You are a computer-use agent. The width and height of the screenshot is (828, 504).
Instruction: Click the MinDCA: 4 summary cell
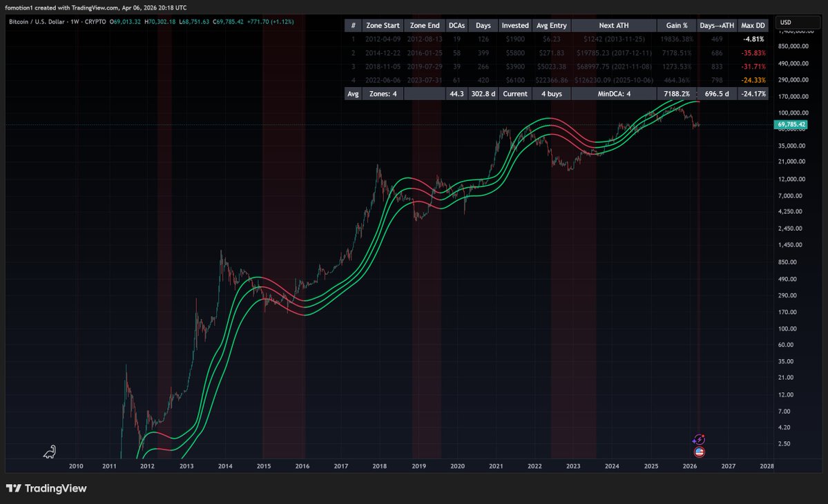pyautogui.click(x=614, y=94)
